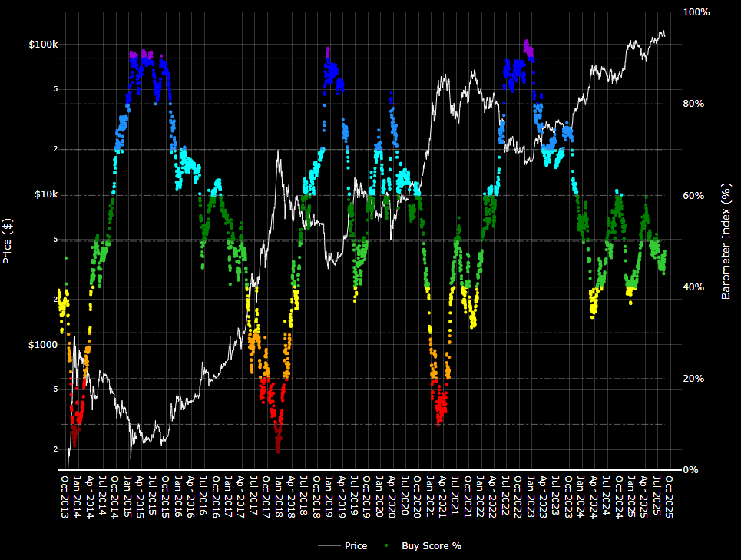Click the Jan 2014 date label
The height and width of the screenshot is (560, 741).
pos(78,497)
